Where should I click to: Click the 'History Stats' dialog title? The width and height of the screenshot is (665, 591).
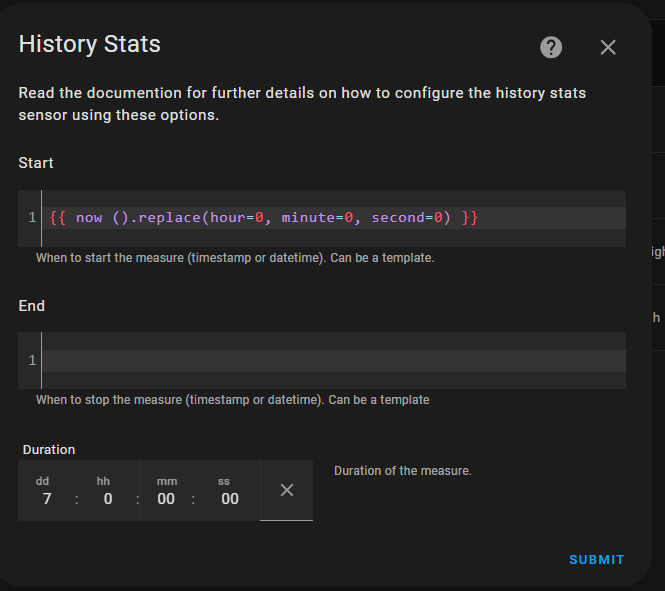click(89, 44)
